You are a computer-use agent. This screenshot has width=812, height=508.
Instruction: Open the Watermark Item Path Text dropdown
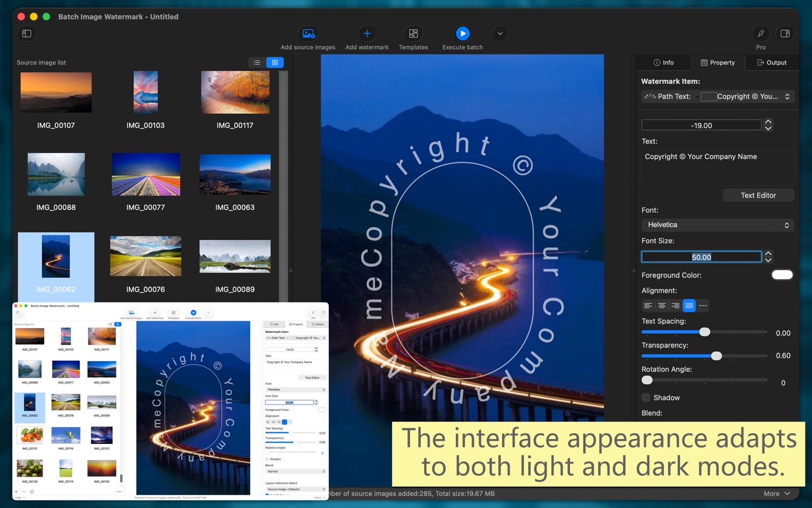coord(717,97)
